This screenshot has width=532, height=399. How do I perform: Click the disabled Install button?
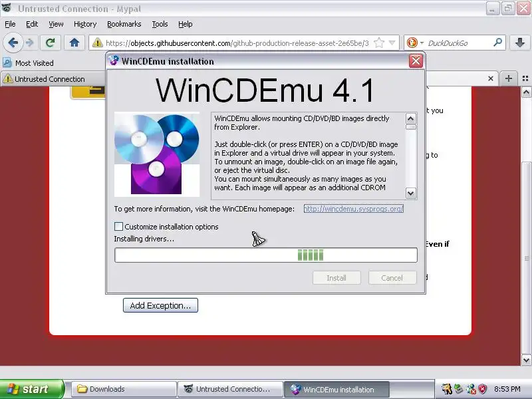point(336,278)
